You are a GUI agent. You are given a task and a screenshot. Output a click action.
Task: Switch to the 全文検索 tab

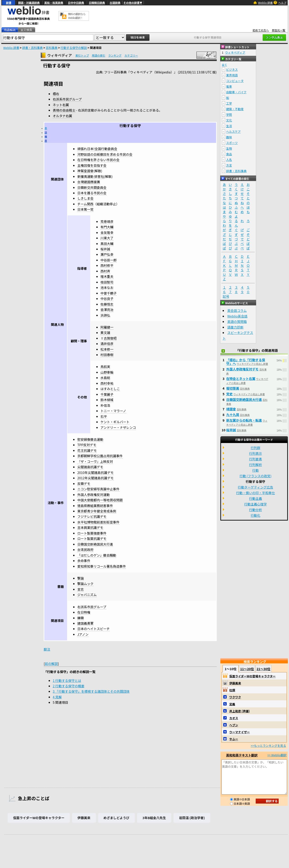click(26, 30)
